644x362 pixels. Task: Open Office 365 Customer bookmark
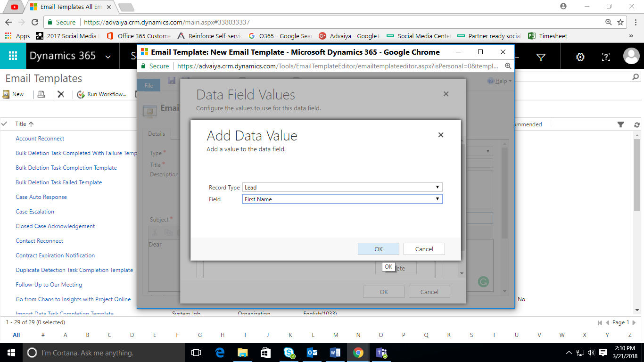click(x=139, y=36)
